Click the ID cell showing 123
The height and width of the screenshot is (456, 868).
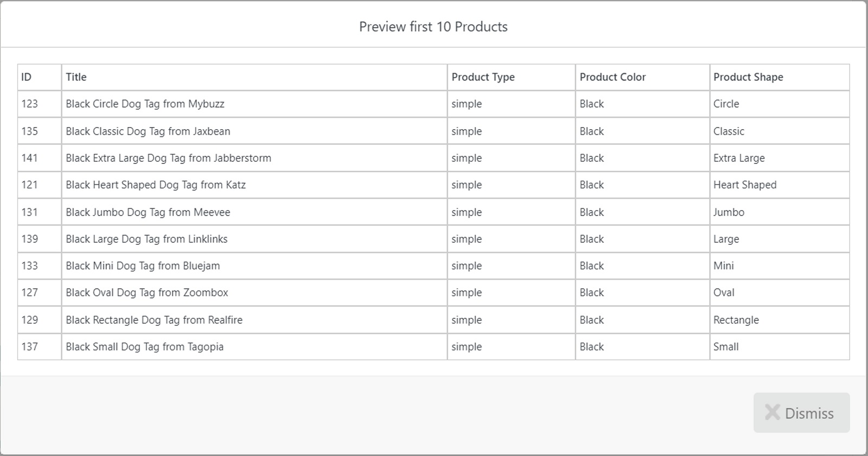pyautogui.click(x=30, y=104)
